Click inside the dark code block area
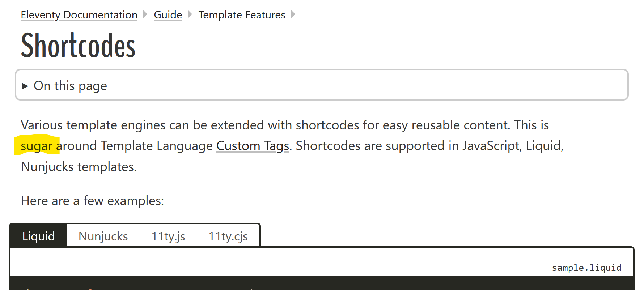 [x=322, y=283]
